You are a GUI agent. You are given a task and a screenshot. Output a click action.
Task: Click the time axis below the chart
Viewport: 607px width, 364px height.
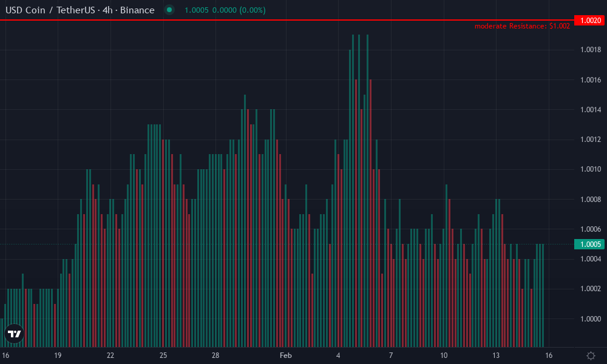click(x=303, y=355)
